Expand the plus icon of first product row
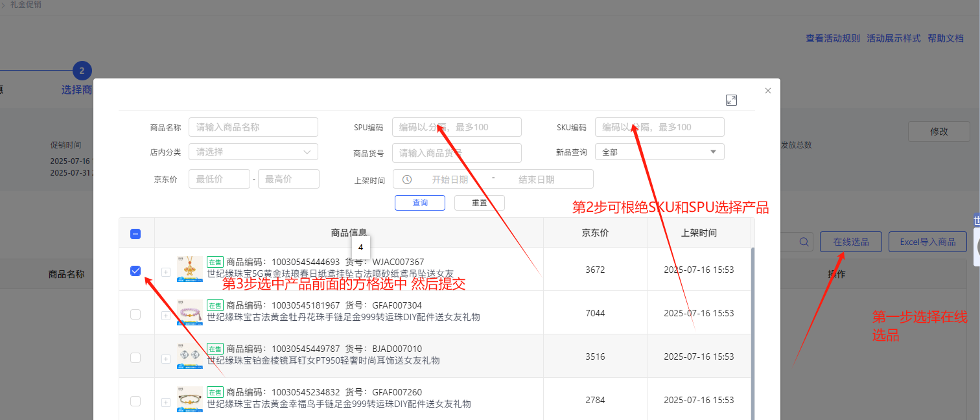 (x=166, y=272)
